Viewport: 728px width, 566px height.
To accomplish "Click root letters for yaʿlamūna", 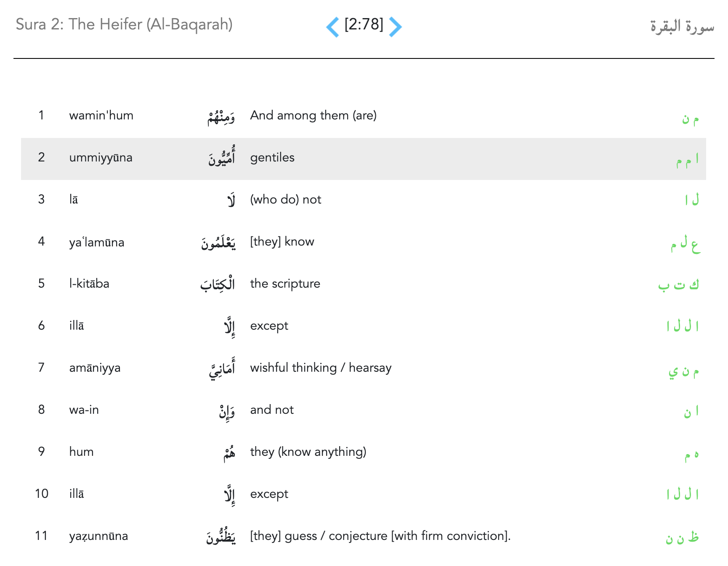I will point(685,243).
